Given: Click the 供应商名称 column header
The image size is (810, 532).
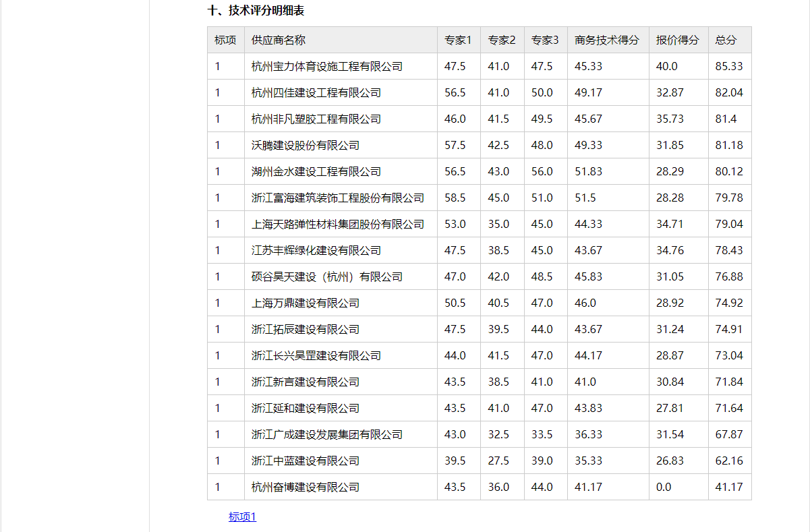Looking at the screenshot, I should pyautogui.click(x=278, y=40).
